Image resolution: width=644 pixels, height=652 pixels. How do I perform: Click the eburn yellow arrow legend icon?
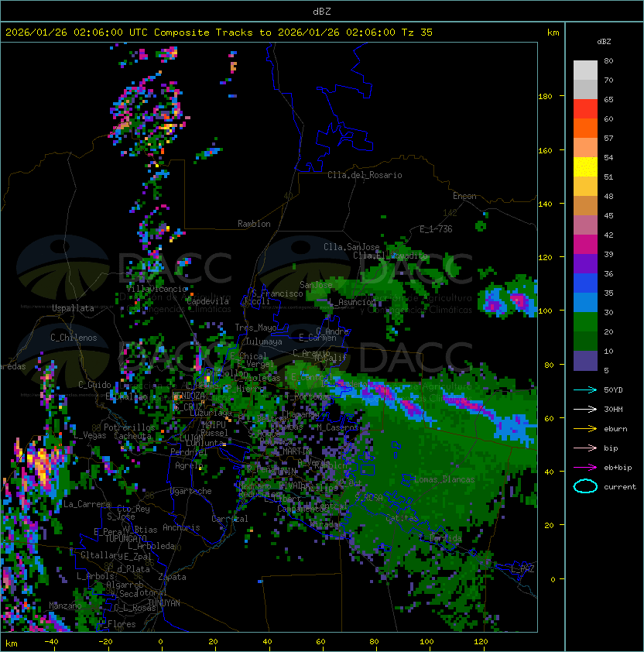(585, 429)
